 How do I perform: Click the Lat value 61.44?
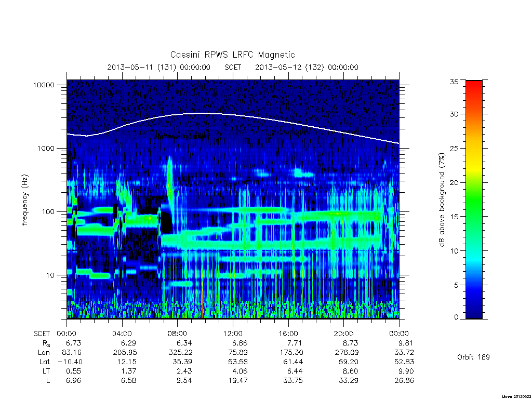293,362
